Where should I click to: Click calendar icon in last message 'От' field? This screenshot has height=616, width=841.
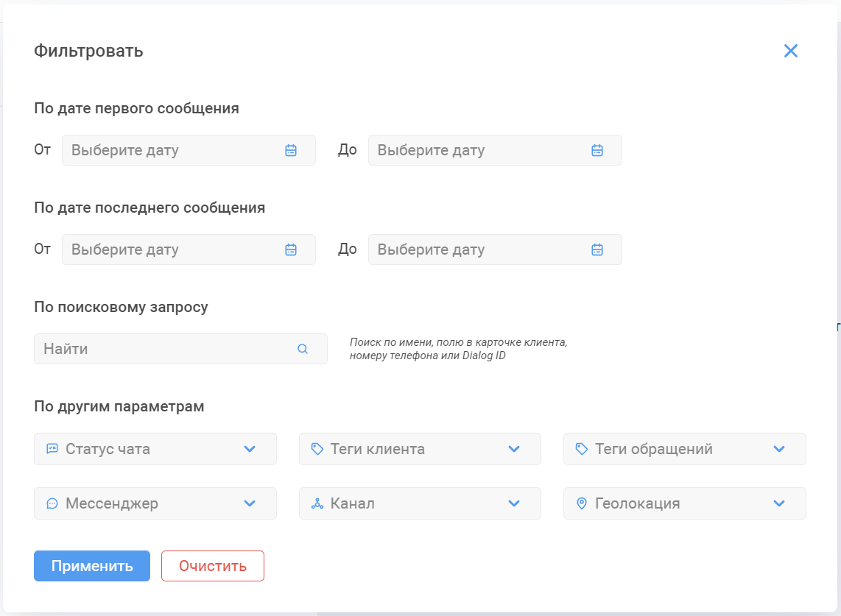[291, 249]
